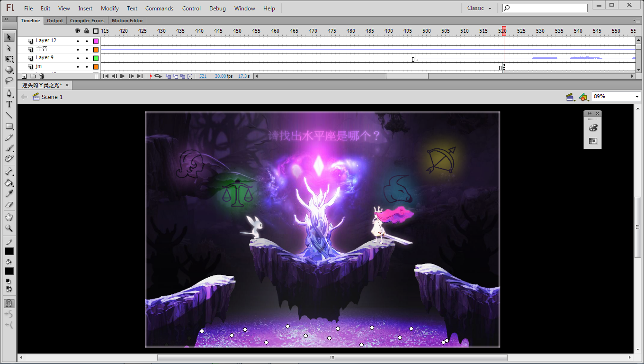Open the Classic workspace dropdown

[480, 8]
